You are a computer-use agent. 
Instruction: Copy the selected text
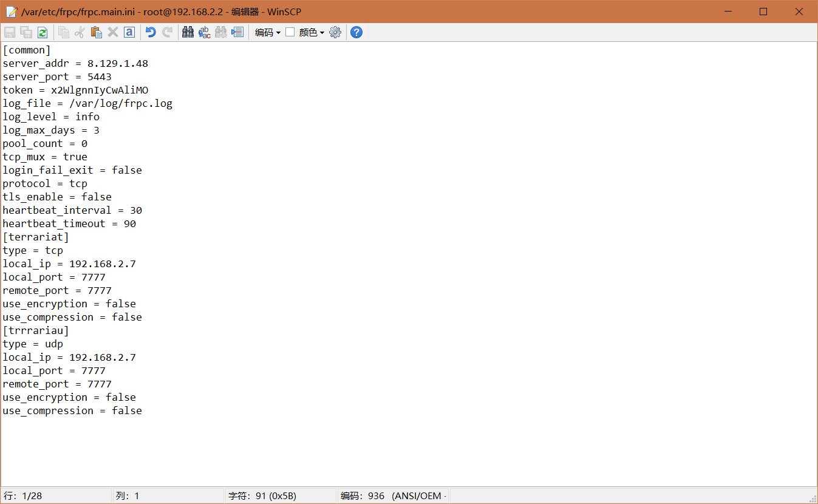[x=63, y=32]
